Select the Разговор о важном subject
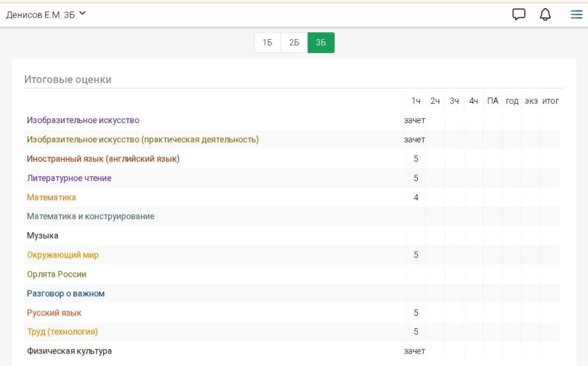588x366 pixels. [66, 294]
